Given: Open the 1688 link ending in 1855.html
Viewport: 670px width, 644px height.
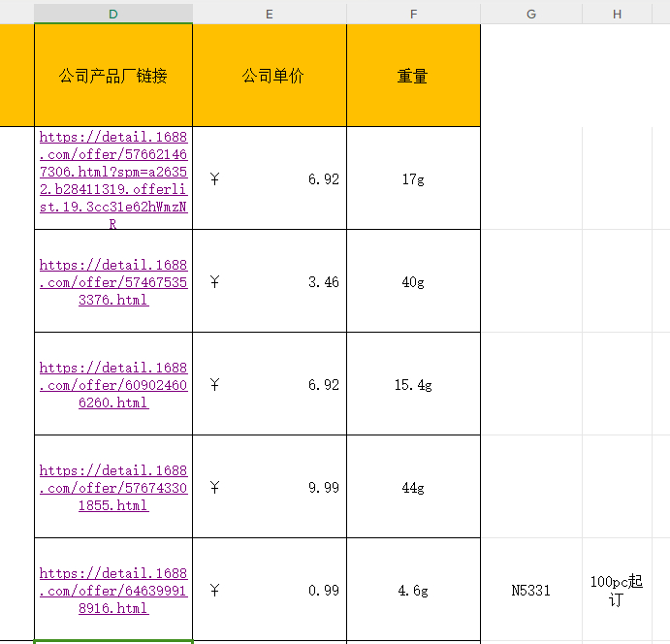Looking at the screenshot, I should 113,488.
